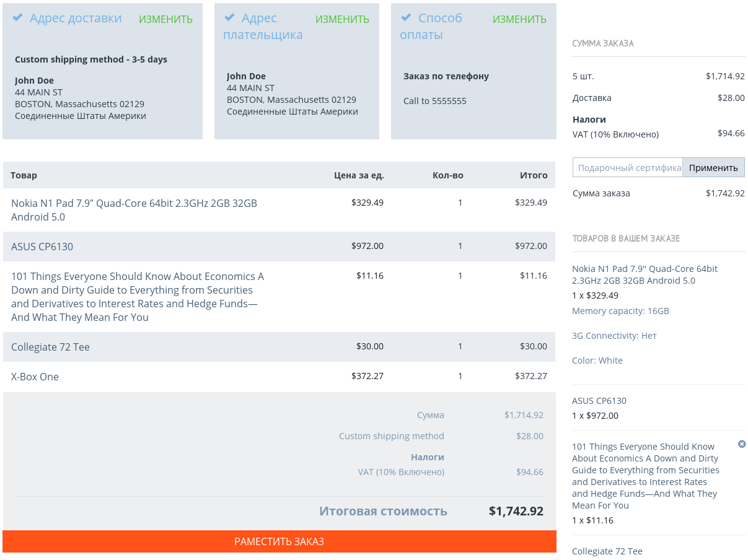Click VAT $94.66 in table footer
Viewport: 748px width, 560px height.
530,472
